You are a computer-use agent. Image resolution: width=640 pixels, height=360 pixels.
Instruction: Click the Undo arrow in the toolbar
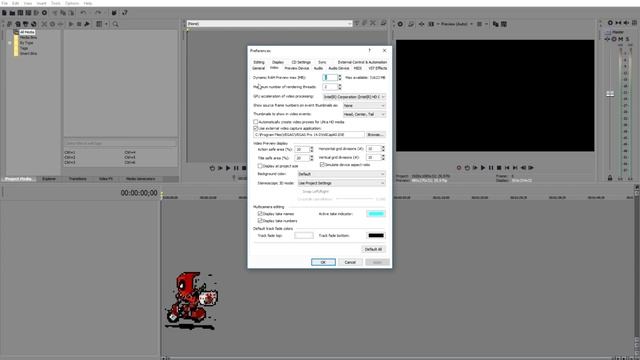[84, 13]
